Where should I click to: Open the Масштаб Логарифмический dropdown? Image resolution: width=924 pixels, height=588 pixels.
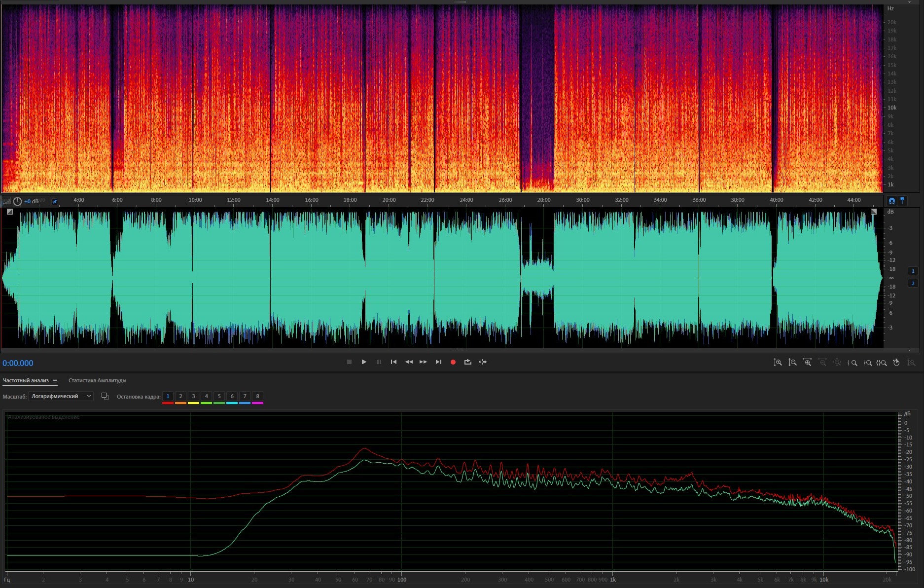(61, 396)
